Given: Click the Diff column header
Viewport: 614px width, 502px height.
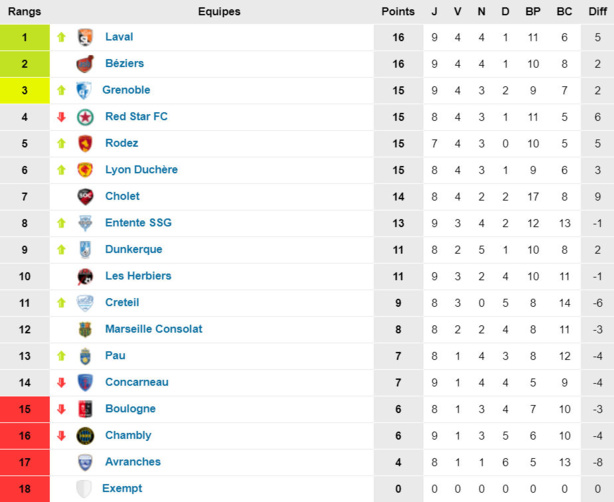Looking at the screenshot, I should point(596,11).
